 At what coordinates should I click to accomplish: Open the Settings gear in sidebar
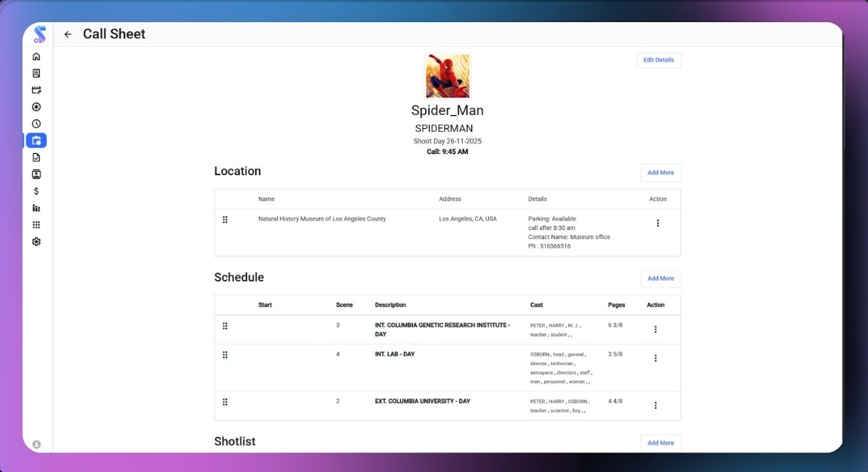pos(36,241)
